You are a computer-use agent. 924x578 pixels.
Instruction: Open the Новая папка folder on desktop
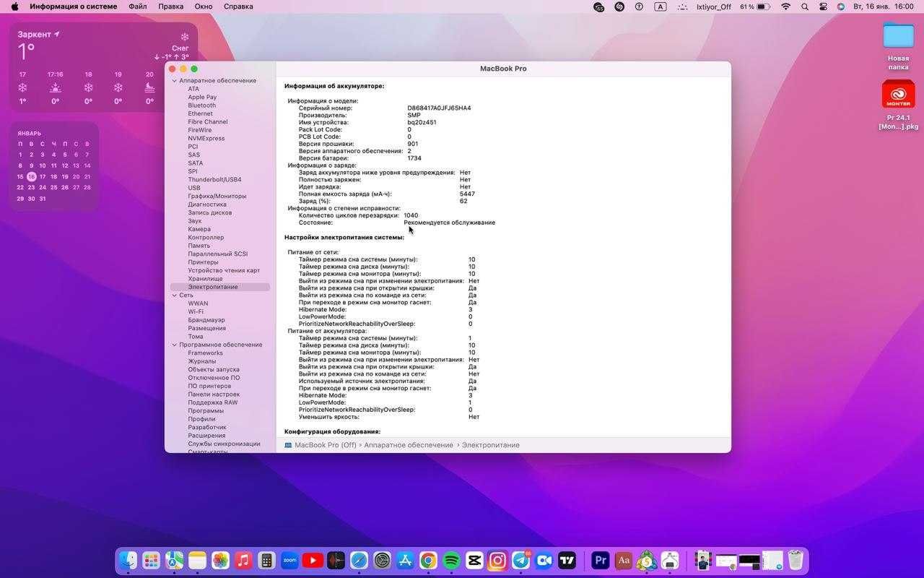click(x=898, y=46)
